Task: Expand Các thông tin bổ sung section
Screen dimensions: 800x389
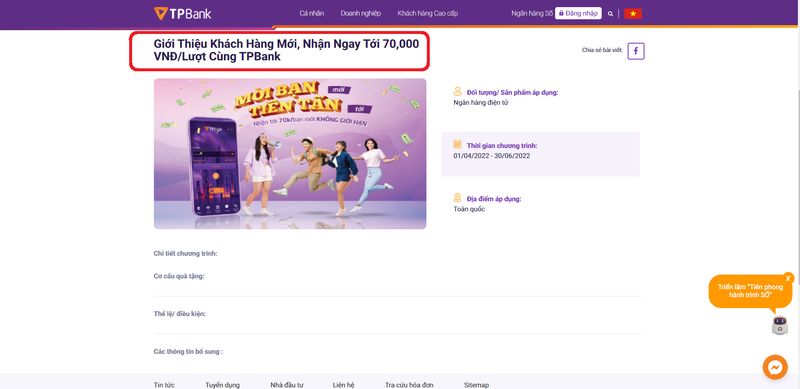Action: coord(188,352)
